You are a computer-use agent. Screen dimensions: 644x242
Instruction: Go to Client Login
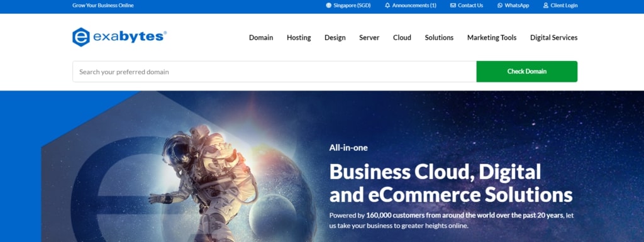560,5
